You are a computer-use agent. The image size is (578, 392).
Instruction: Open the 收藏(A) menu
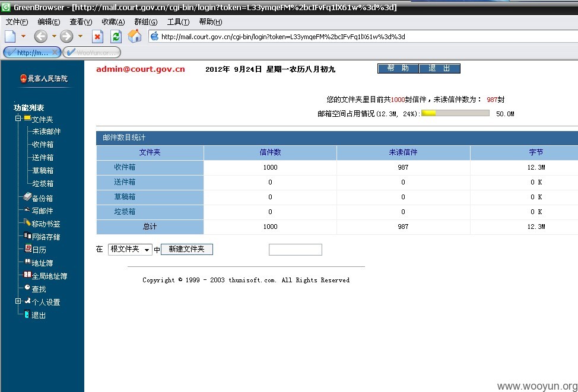113,22
